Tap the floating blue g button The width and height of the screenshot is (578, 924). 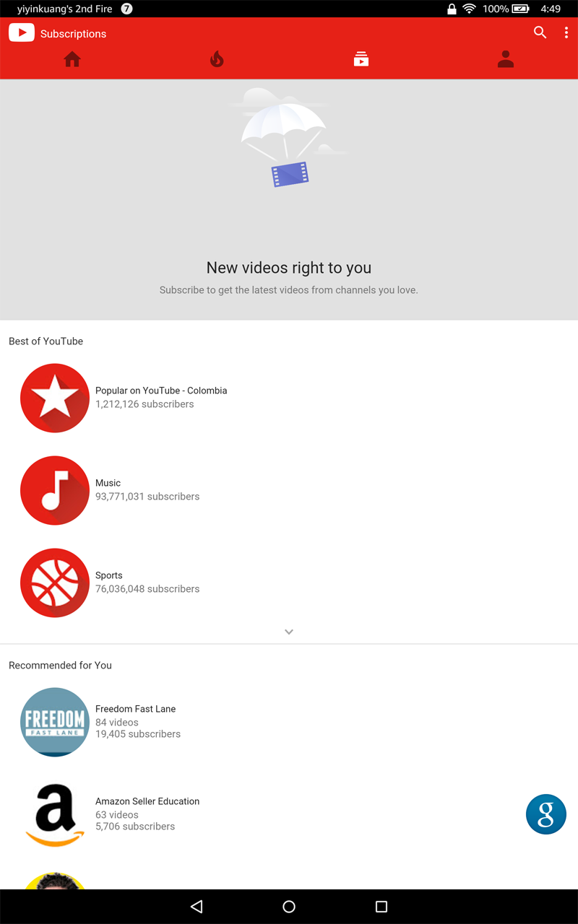point(546,814)
